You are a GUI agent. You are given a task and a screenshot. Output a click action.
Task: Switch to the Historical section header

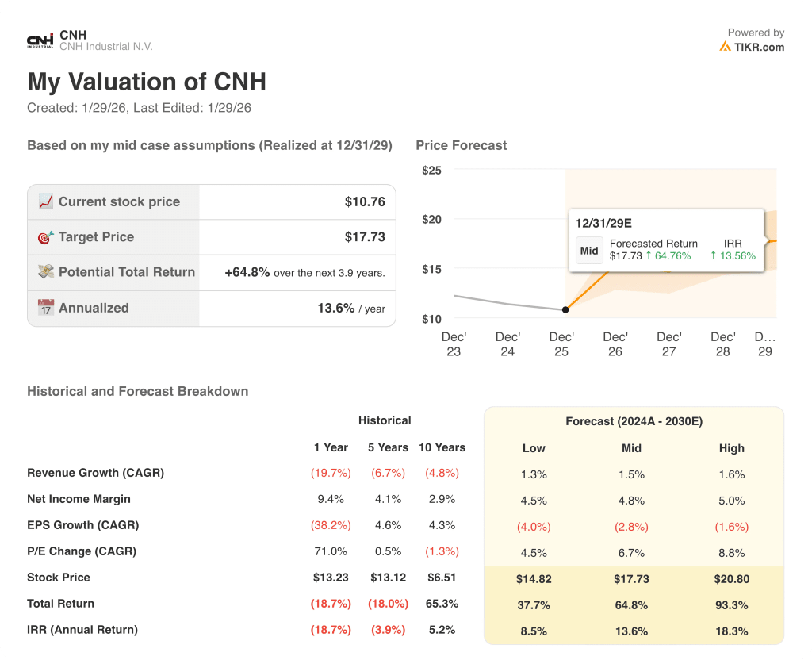click(x=385, y=420)
